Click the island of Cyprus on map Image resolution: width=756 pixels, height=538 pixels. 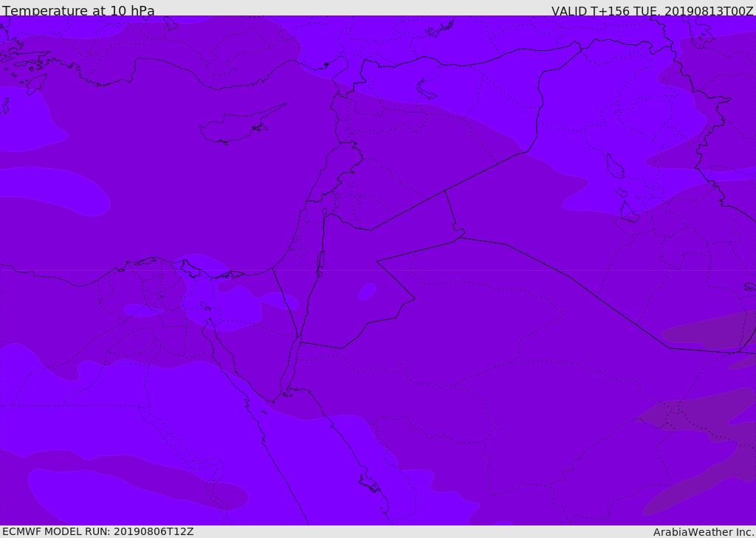pyautogui.click(x=241, y=125)
